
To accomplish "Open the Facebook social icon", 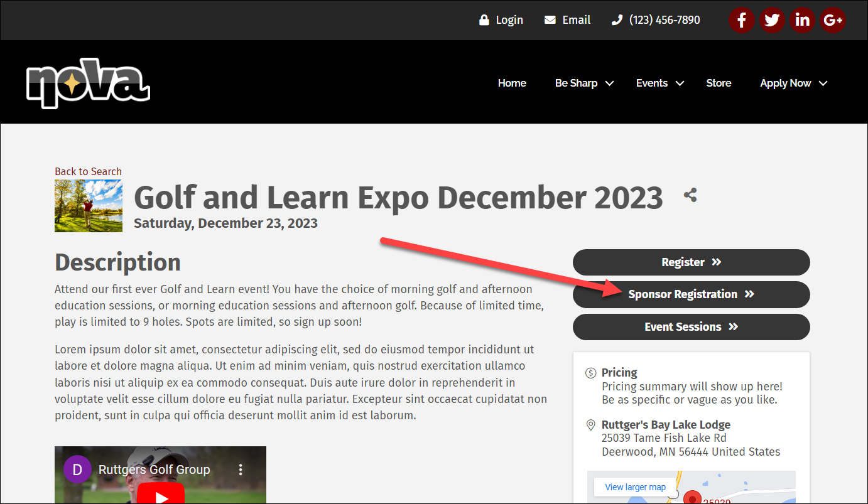I will (x=741, y=20).
